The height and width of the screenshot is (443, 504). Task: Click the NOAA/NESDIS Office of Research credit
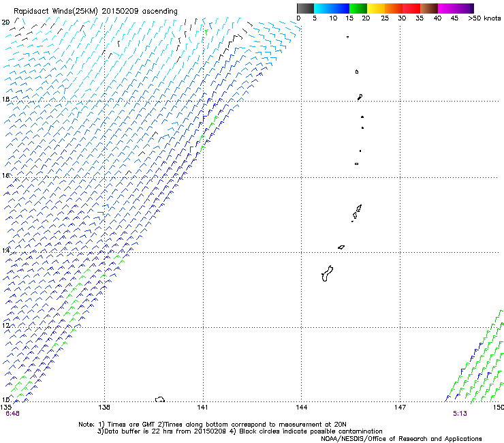tap(401, 439)
